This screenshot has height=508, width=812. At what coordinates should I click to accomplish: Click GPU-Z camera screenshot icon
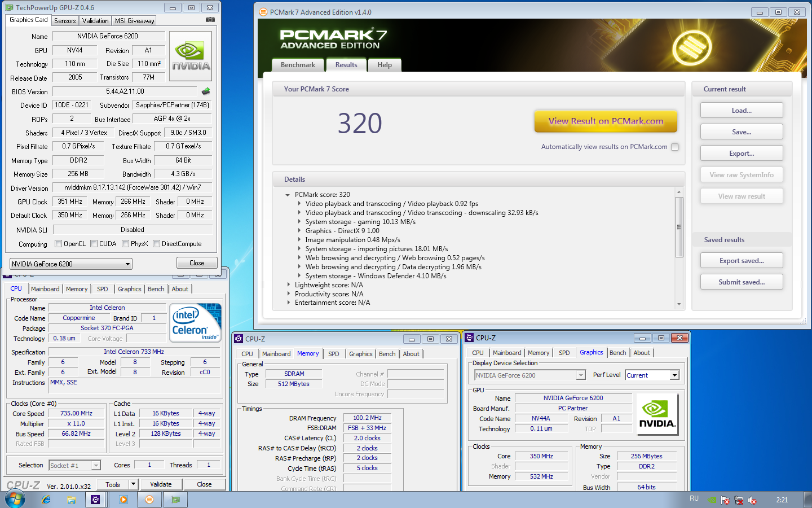click(210, 20)
